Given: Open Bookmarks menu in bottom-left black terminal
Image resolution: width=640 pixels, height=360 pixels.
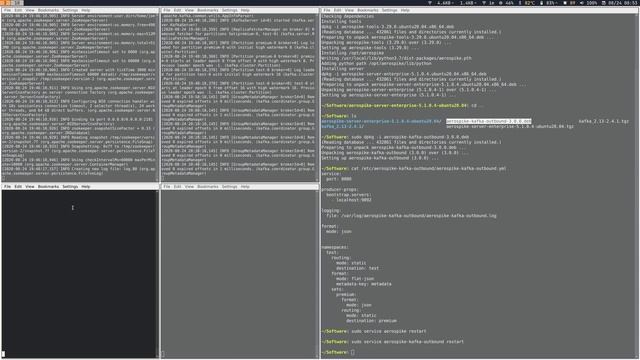Looking at the screenshot, I should tap(48, 187).
